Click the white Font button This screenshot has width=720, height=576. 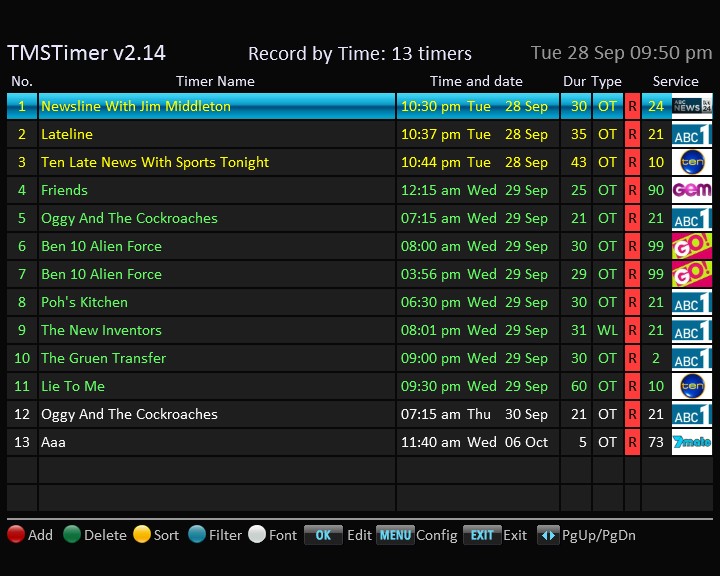click(257, 535)
